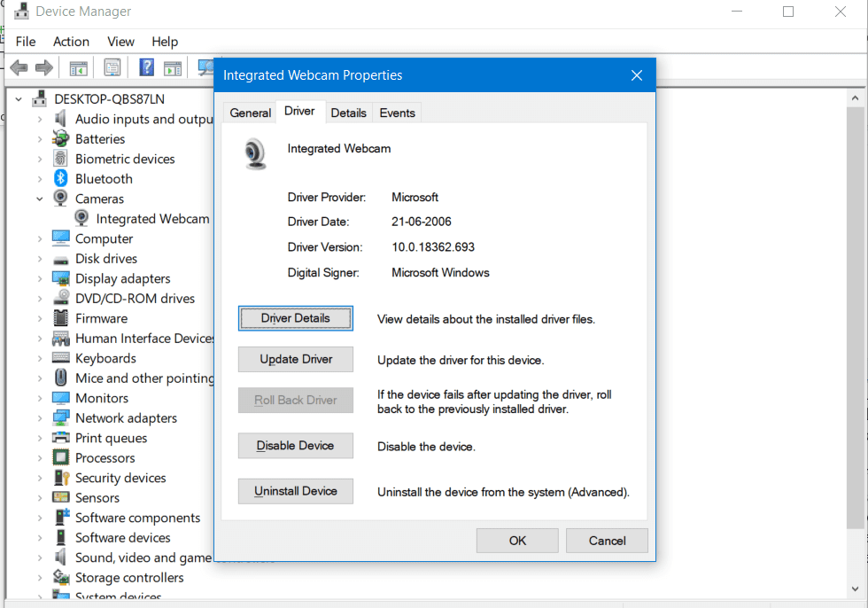Switch to the Events tab
This screenshot has width=868, height=608.
(x=397, y=113)
